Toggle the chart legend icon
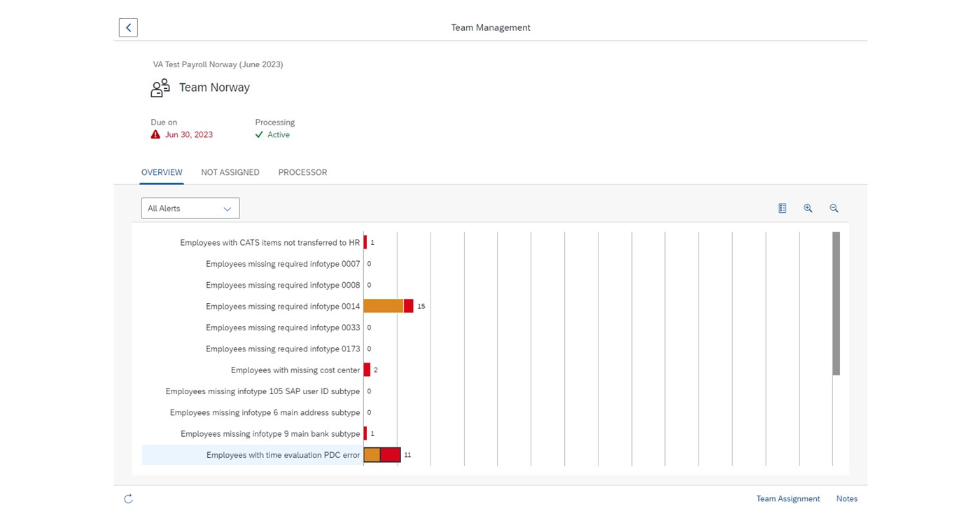Image resolution: width=980 pixels, height=525 pixels. click(x=782, y=209)
